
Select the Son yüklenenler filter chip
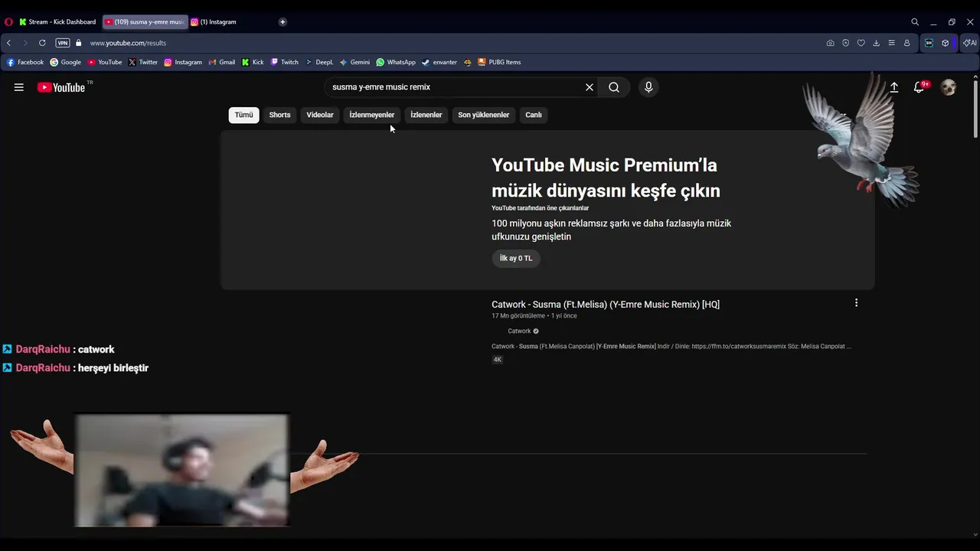pyautogui.click(x=484, y=115)
